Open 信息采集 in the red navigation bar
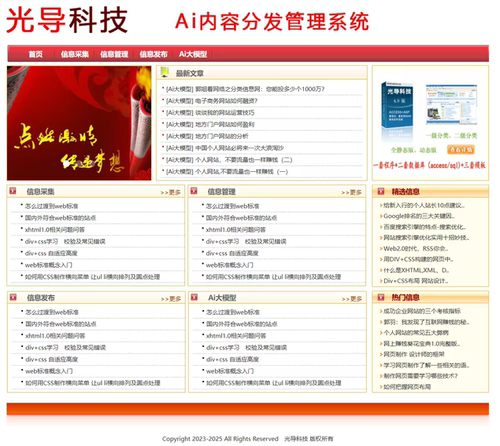The image size is (500, 446). (75, 54)
